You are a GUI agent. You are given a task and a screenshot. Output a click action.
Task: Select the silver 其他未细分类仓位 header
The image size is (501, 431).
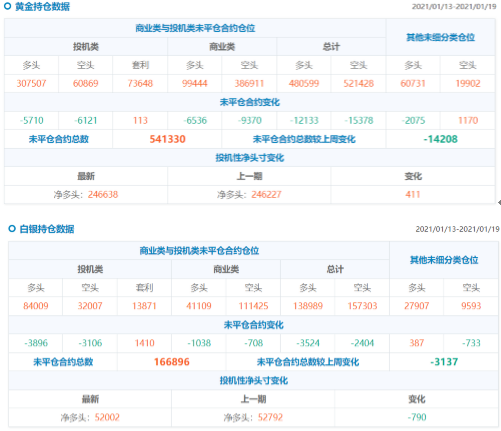[444, 260]
